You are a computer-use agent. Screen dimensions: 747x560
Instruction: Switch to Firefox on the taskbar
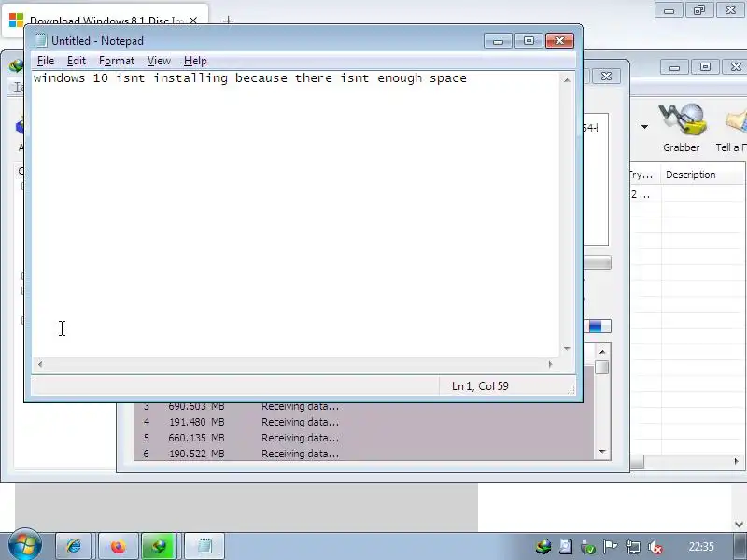118,546
